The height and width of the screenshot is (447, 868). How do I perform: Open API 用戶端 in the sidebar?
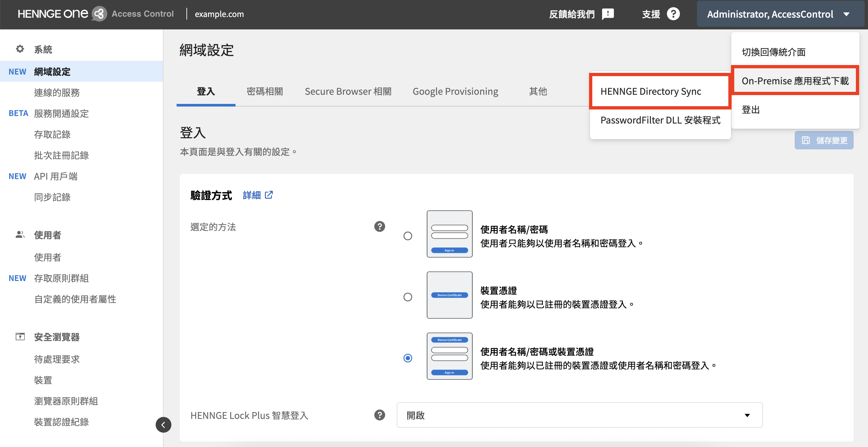coord(56,176)
